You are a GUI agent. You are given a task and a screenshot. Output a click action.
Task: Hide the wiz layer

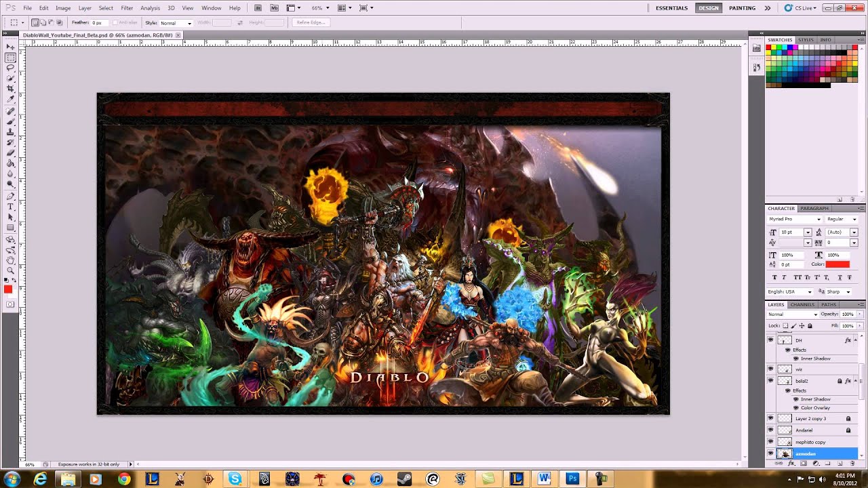(x=770, y=369)
